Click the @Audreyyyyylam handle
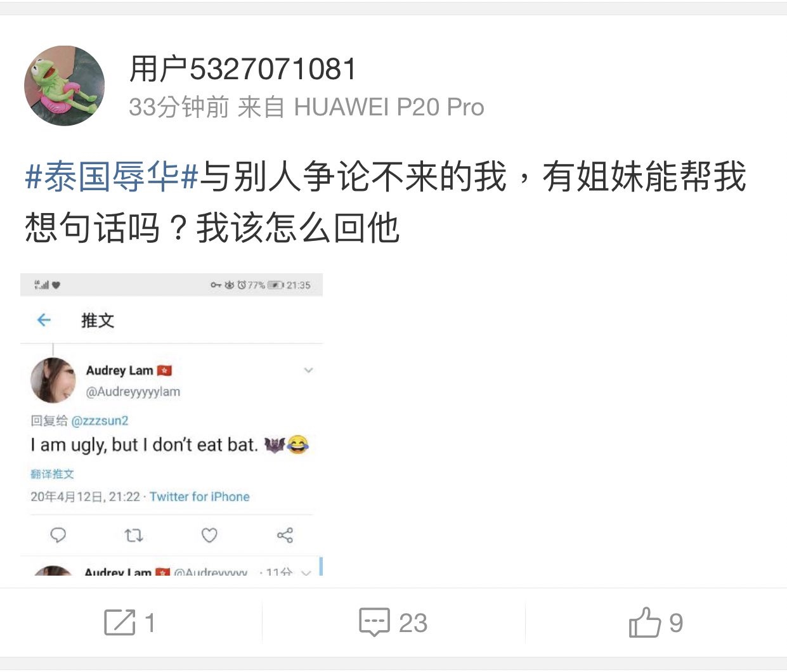 pos(133,392)
